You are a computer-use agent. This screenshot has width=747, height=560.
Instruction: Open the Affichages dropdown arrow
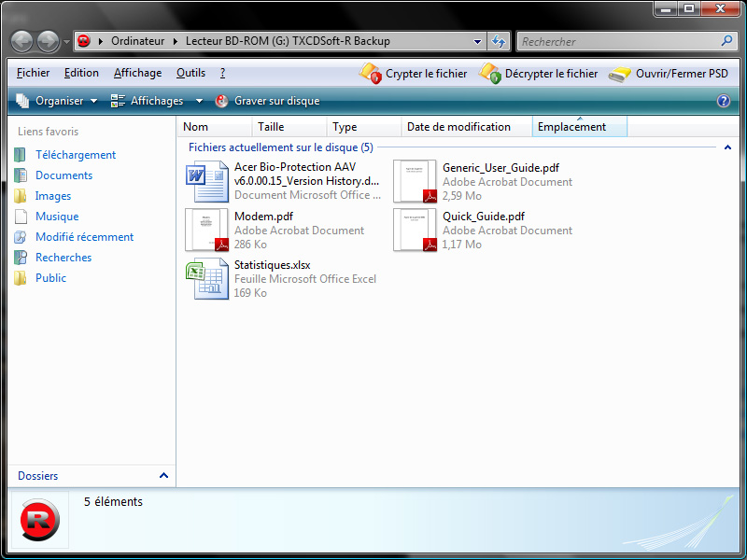tap(199, 101)
